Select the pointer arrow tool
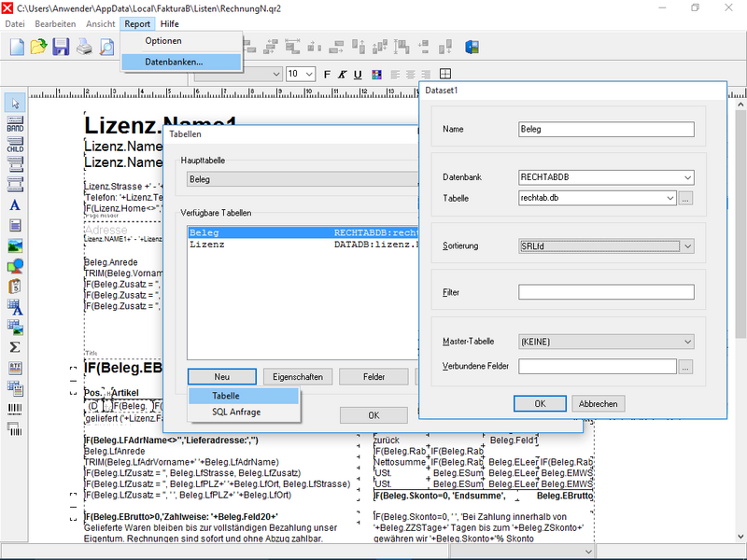The image size is (747, 560). point(15,104)
